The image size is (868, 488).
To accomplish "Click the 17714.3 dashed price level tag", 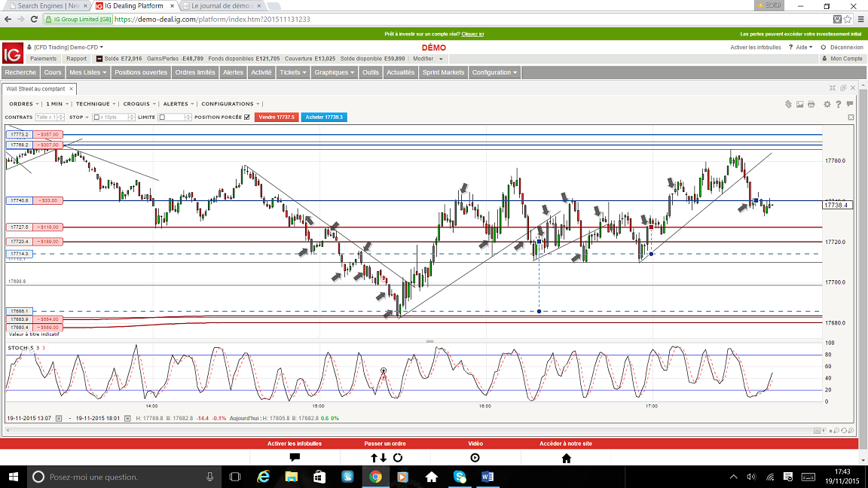I will coord(20,254).
